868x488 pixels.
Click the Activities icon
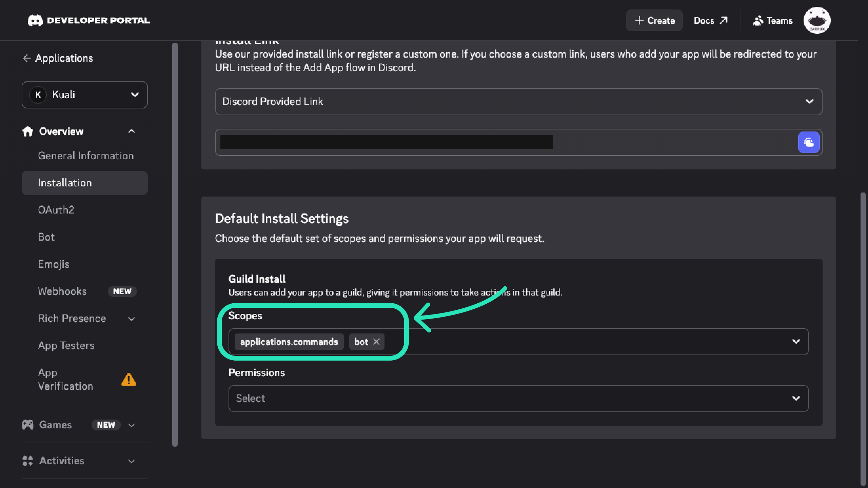click(x=28, y=461)
